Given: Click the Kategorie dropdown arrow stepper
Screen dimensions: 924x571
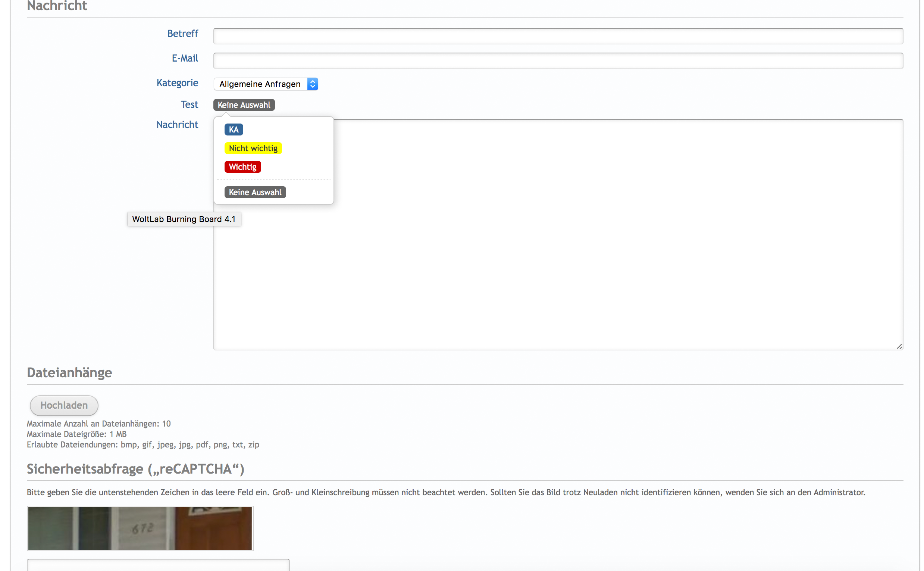Looking at the screenshot, I should coord(313,84).
